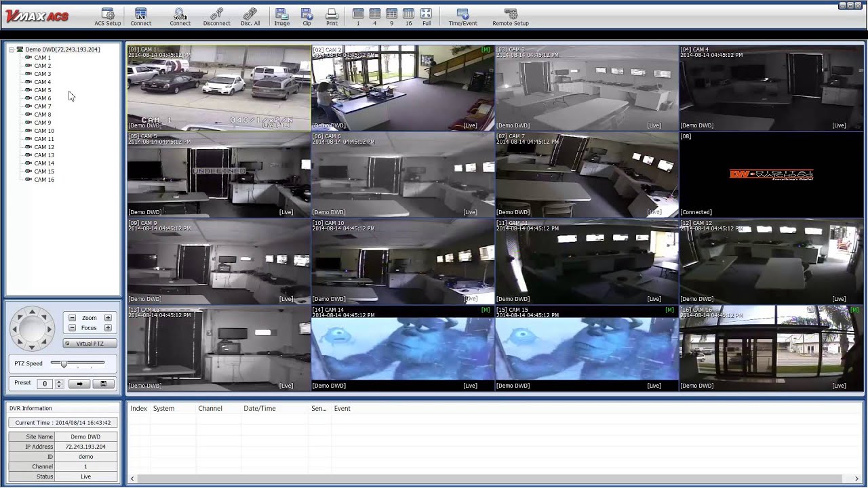Click the Current Time 2014/08/14 16:43:42 field
This screenshot has width=868, height=488.
pos(63,423)
